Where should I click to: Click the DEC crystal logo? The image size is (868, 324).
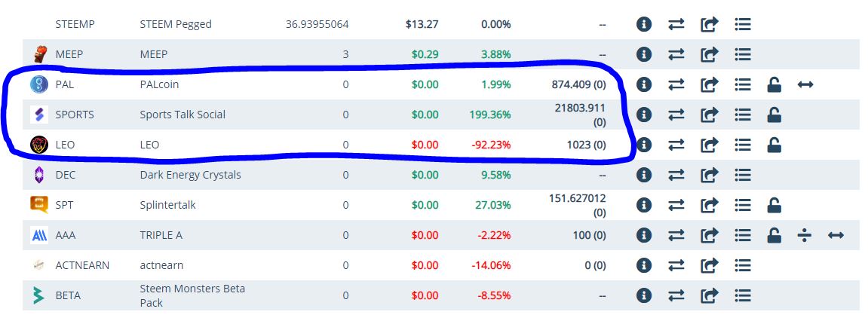coord(39,175)
